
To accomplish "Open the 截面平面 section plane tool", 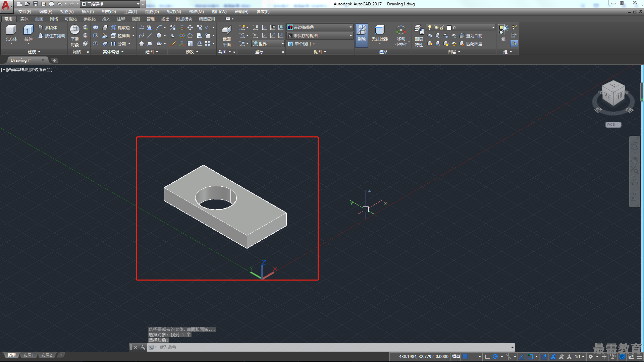I will coord(227,36).
